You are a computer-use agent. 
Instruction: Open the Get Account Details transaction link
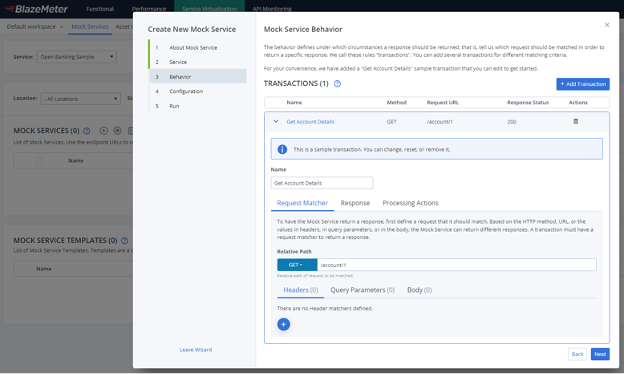[x=310, y=122]
